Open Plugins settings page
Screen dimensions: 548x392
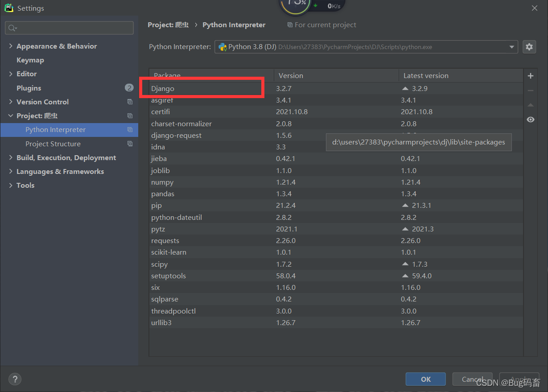click(29, 88)
